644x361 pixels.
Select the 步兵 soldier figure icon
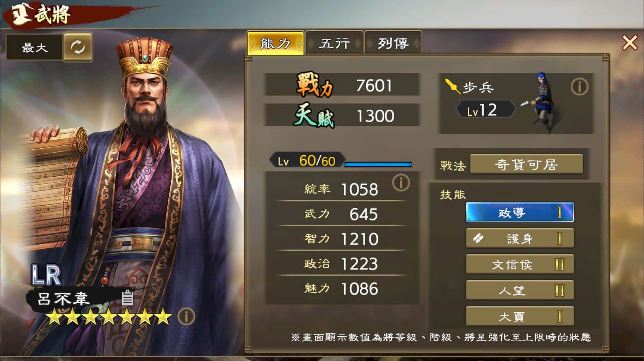[x=541, y=103]
